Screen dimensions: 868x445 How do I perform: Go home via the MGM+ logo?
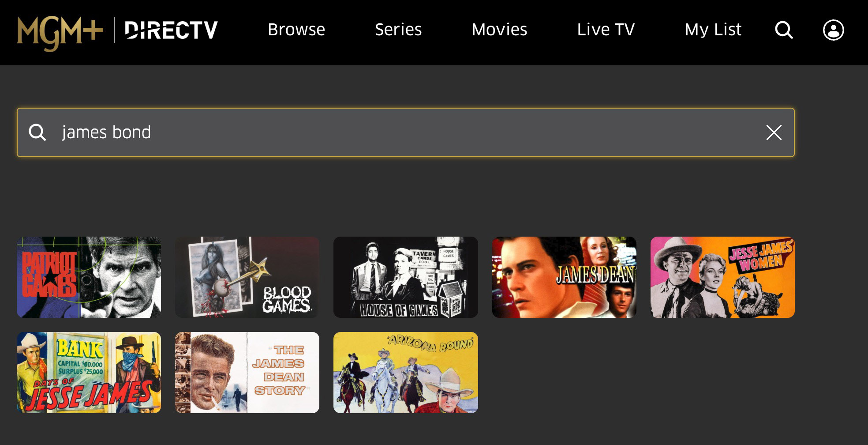60,33
